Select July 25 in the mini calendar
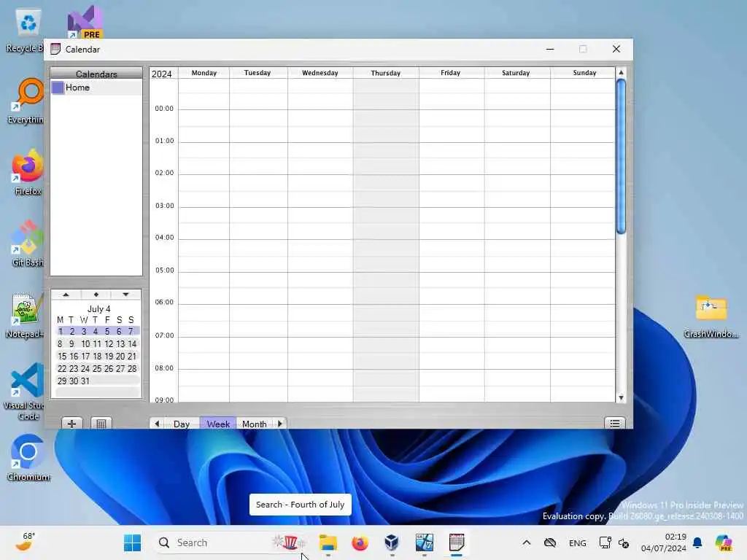The height and width of the screenshot is (560, 747). 97,368
